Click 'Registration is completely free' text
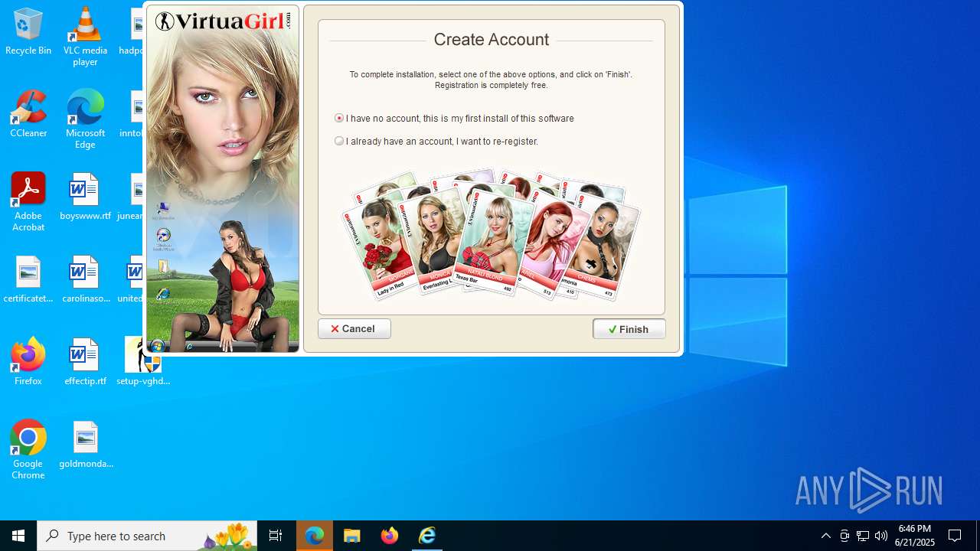The height and width of the screenshot is (551, 980). [x=491, y=86]
